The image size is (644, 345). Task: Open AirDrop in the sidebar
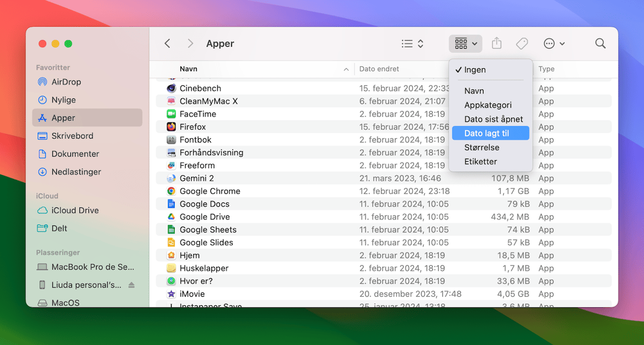[x=87, y=82]
